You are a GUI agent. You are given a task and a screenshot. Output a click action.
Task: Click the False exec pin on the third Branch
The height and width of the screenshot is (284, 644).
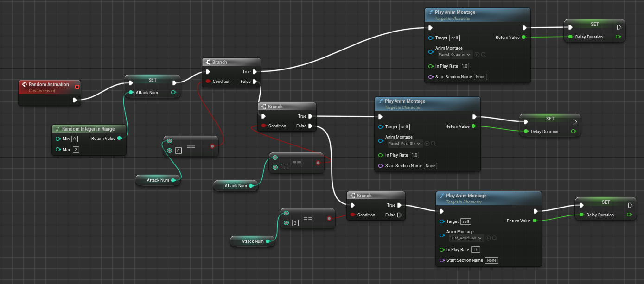(399, 215)
